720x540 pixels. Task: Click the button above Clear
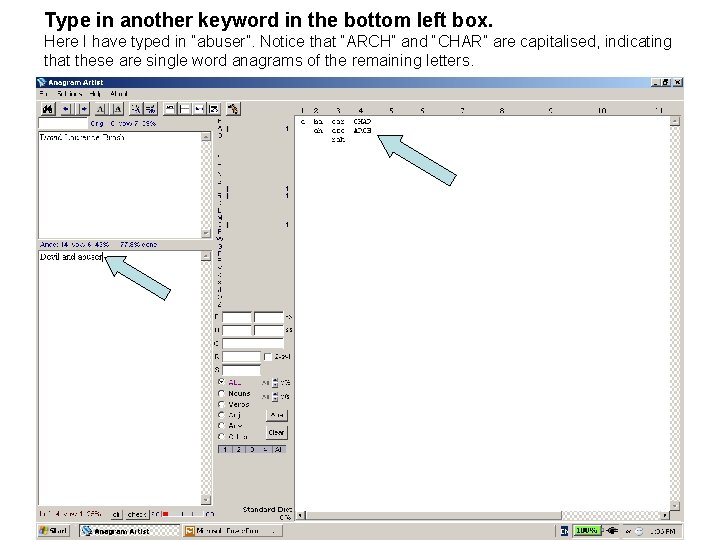276,415
